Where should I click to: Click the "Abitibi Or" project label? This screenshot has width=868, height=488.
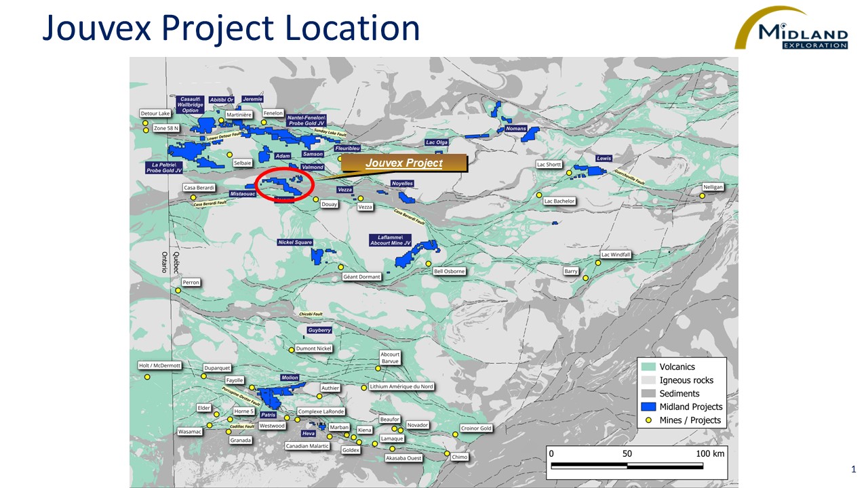point(222,100)
